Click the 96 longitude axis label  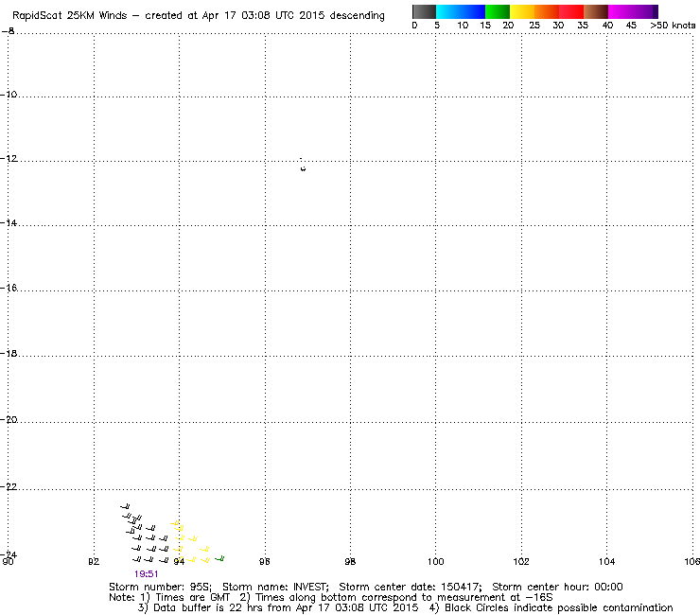click(265, 561)
